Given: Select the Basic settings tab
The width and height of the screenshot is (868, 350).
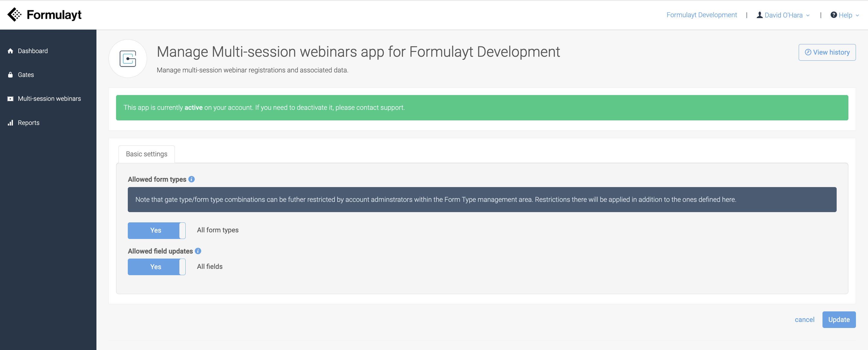Looking at the screenshot, I should [146, 154].
